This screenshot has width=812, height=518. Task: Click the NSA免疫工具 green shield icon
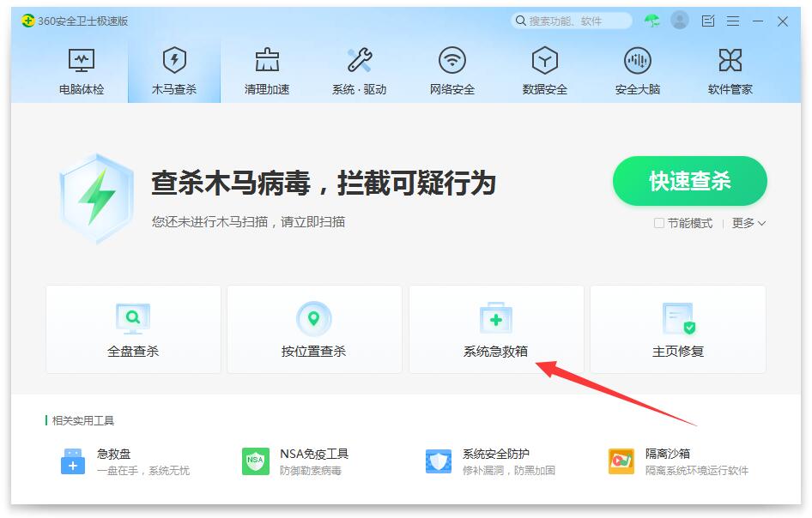pos(255,461)
